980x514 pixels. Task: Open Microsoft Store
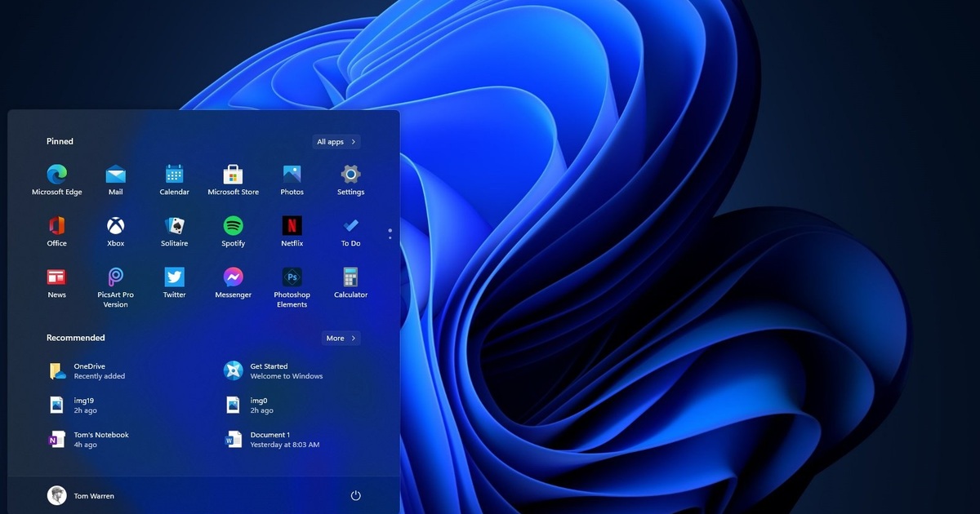[234, 180]
